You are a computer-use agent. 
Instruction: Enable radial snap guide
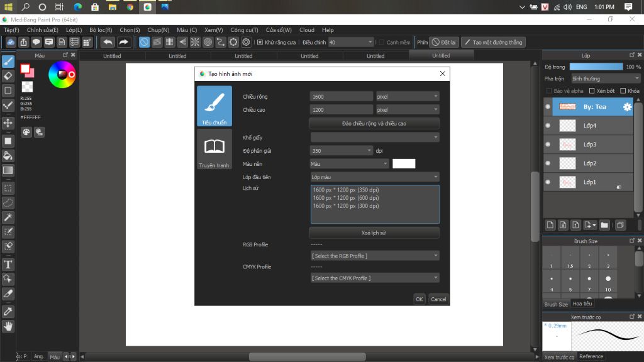click(195, 42)
